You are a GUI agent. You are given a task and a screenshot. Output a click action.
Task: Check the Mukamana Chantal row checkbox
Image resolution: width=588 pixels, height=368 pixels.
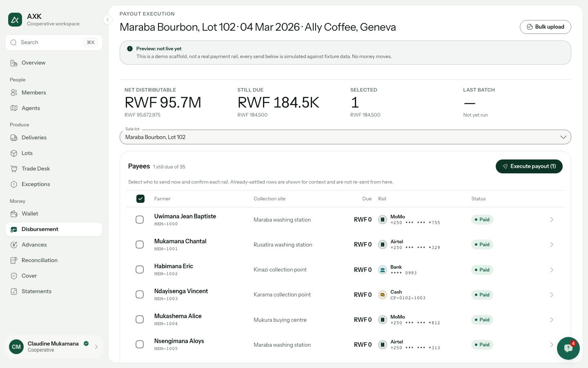pyautogui.click(x=140, y=245)
